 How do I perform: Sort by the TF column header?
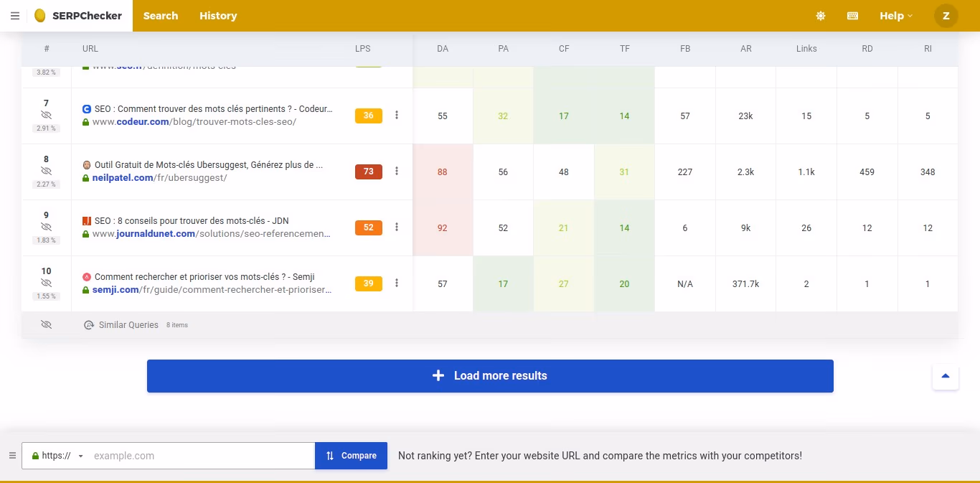[x=625, y=49]
